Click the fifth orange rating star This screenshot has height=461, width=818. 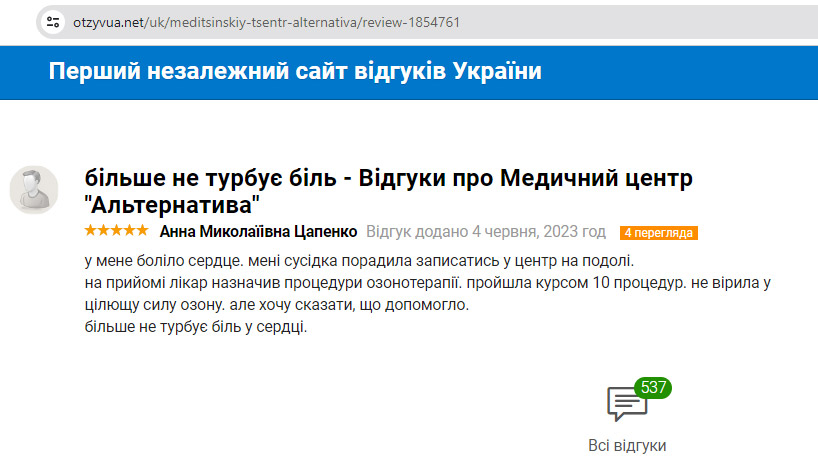[143, 232]
